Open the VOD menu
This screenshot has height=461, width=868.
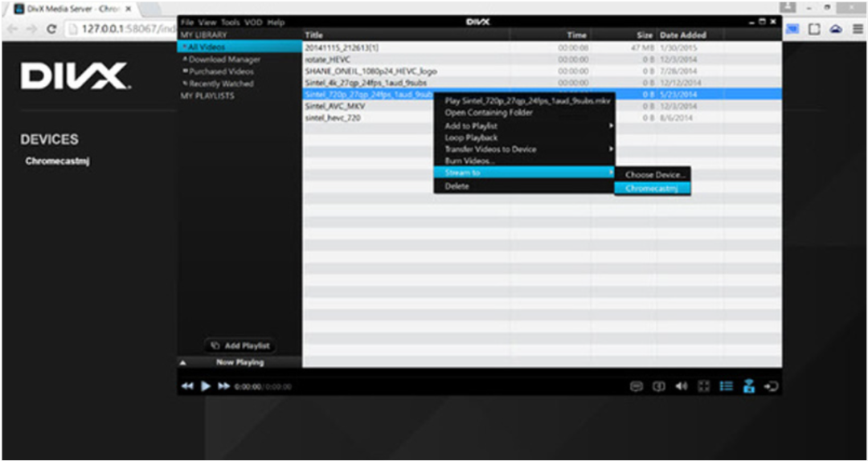click(x=253, y=22)
